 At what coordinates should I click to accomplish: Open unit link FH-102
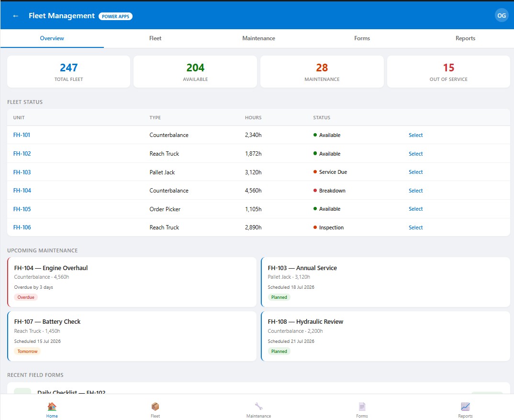tap(22, 154)
